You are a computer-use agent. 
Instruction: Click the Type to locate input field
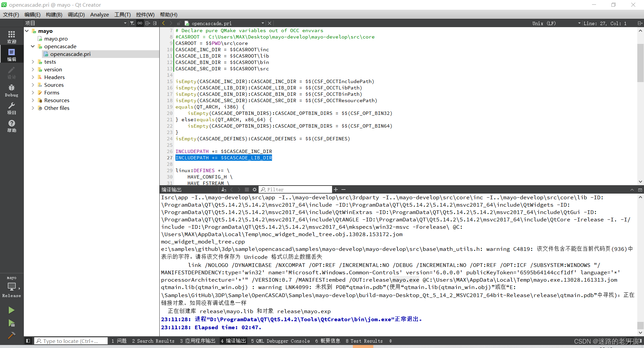[x=70, y=341]
